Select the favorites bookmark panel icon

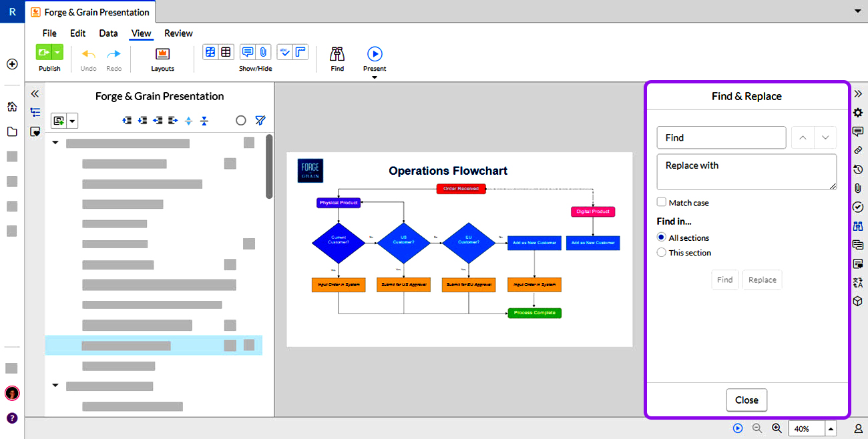35,132
